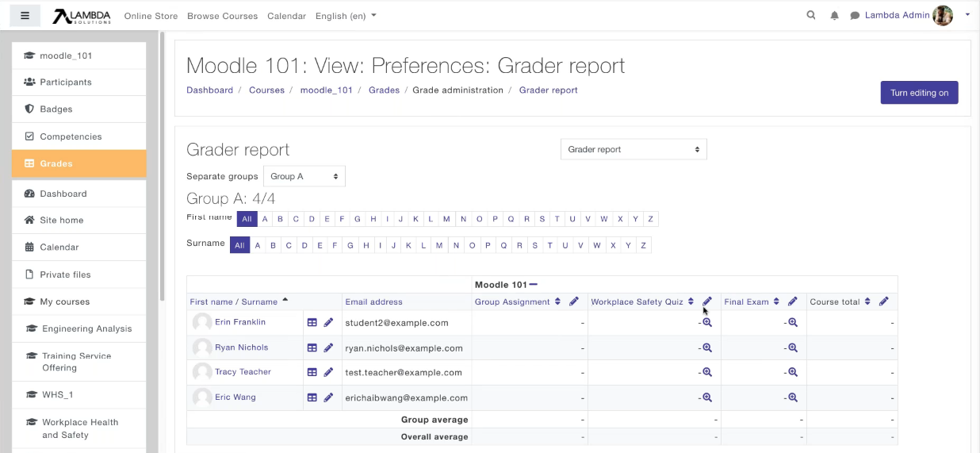Edit Group Assignment column pencil icon
980x453 pixels.
point(574,301)
